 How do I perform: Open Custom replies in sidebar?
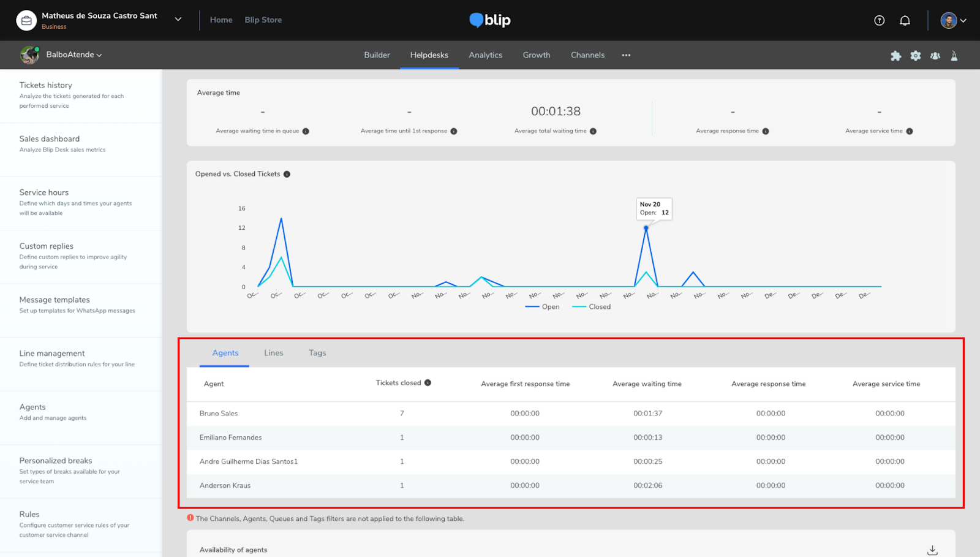(x=47, y=246)
